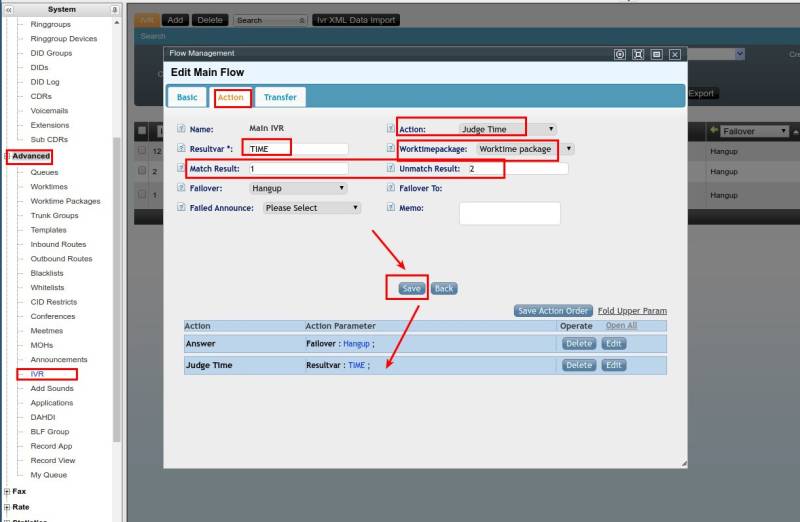Viewport: 800px width, 522px height.
Task: Switch to the Basic tab
Action: point(187,97)
